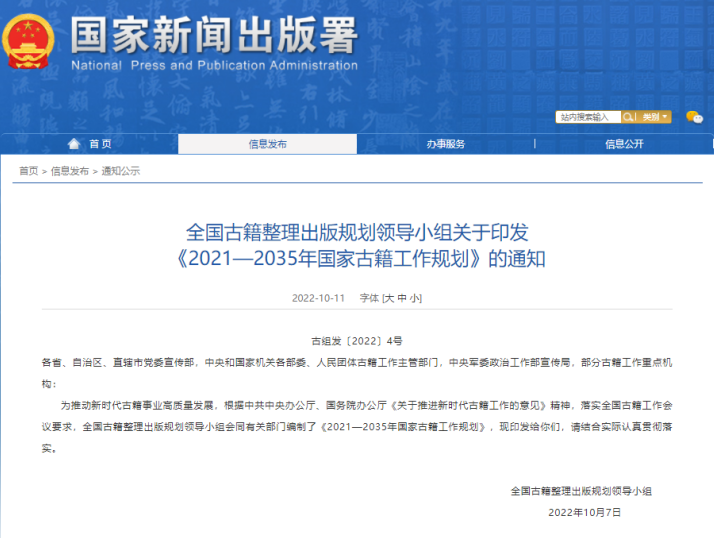Click the article headline 全国古籍整理出版规划领导小组关于印发
The width and height of the screenshot is (714, 538).
coord(357,232)
